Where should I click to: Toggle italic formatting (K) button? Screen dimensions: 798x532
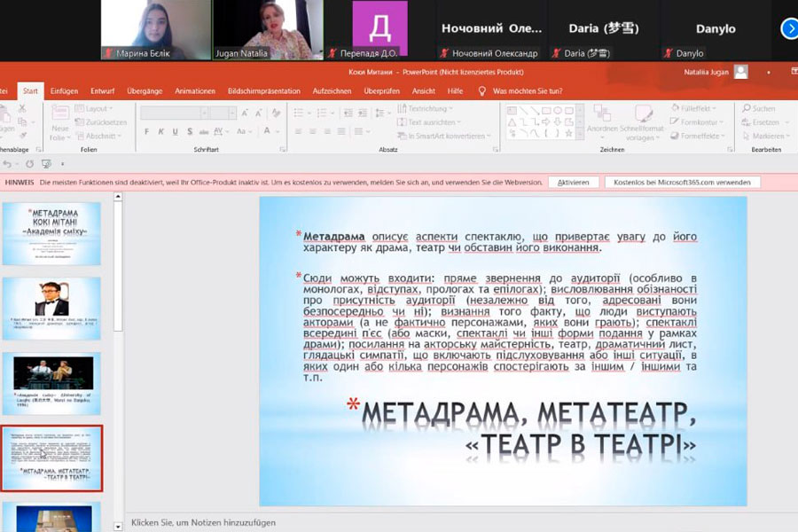click(x=160, y=132)
